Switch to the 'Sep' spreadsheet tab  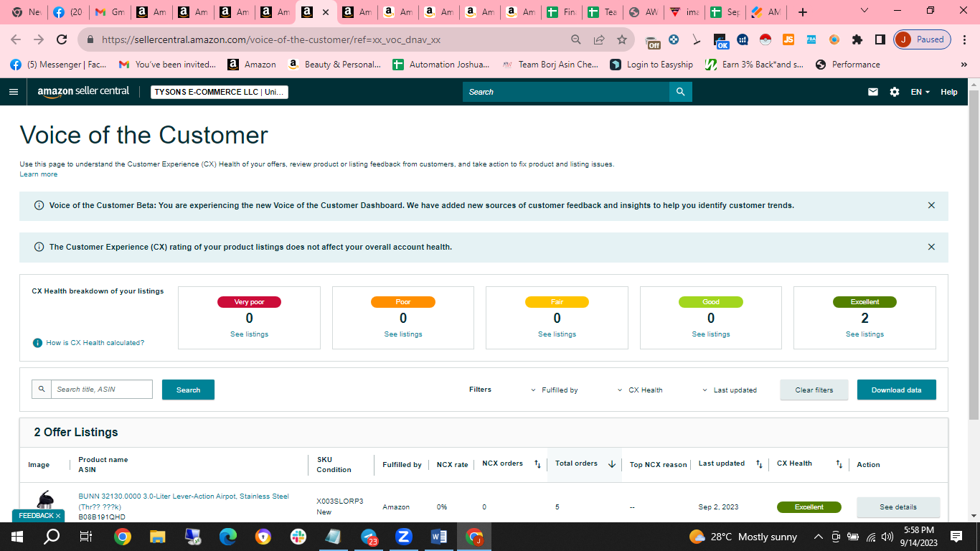(724, 12)
